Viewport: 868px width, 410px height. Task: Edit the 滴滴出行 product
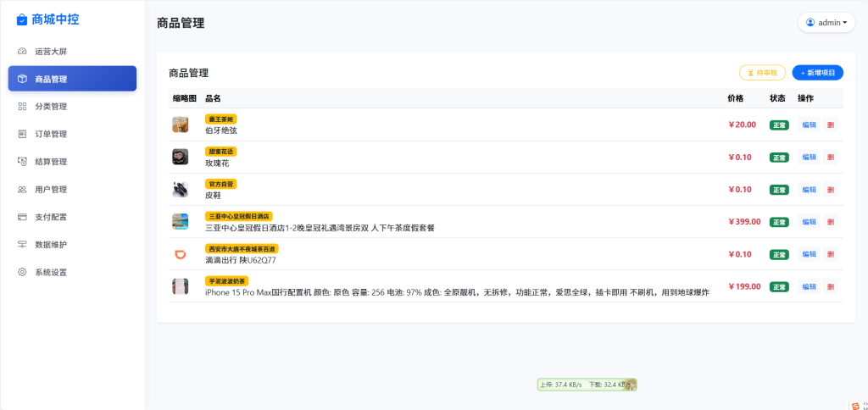tap(809, 254)
